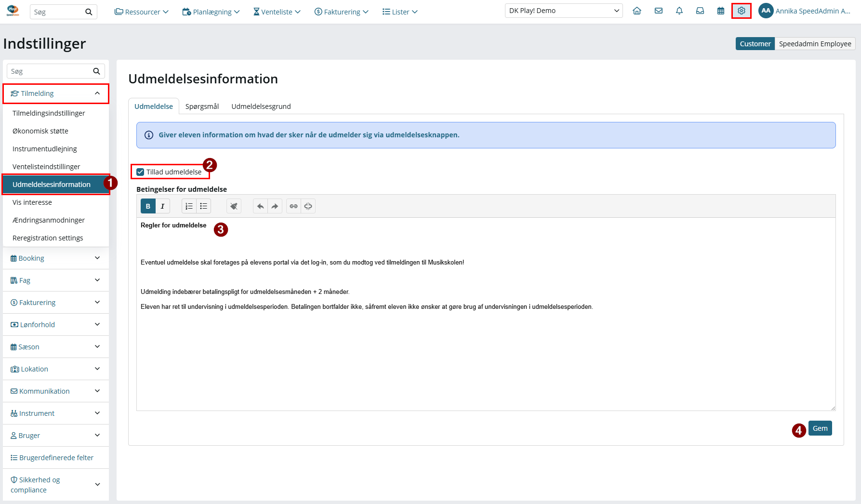Undo the last edit in the editor

(x=260, y=206)
